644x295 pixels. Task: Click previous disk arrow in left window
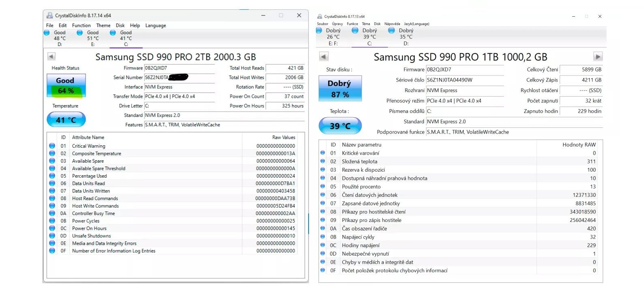(51, 56)
